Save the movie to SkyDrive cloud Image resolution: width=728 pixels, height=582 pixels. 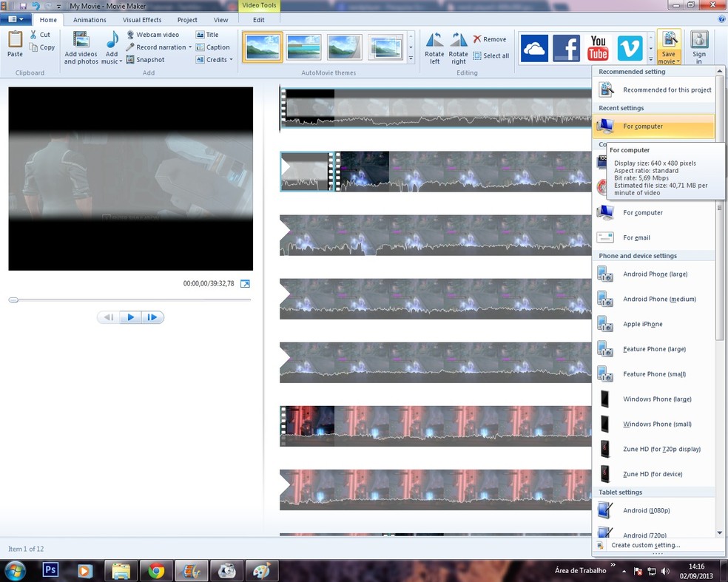(535, 46)
